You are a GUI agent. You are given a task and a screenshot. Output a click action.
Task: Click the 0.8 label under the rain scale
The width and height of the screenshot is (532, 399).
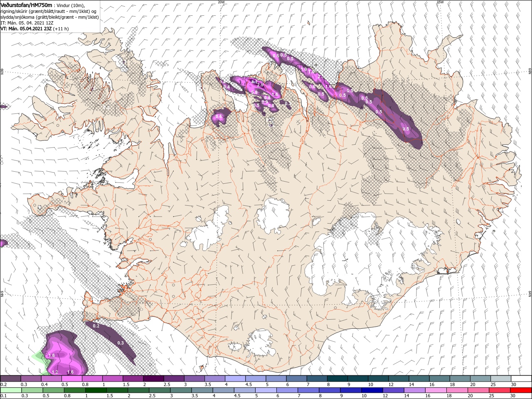tap(67, 396)
